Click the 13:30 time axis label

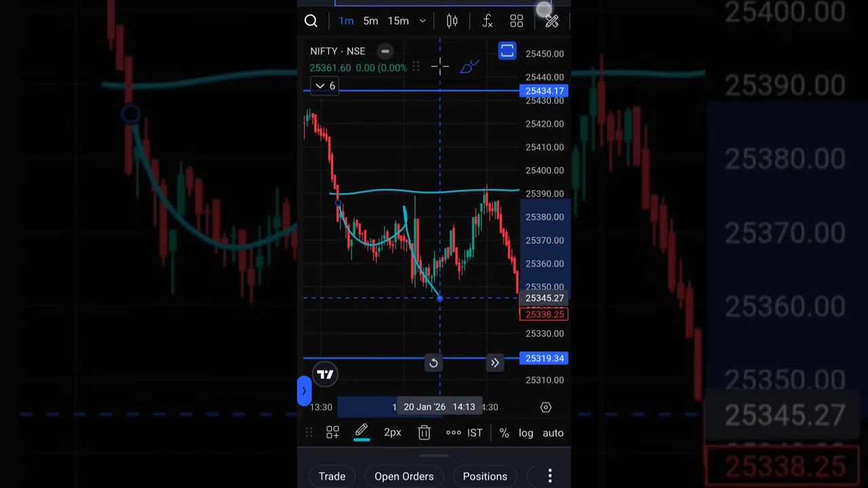click(321, 407)
